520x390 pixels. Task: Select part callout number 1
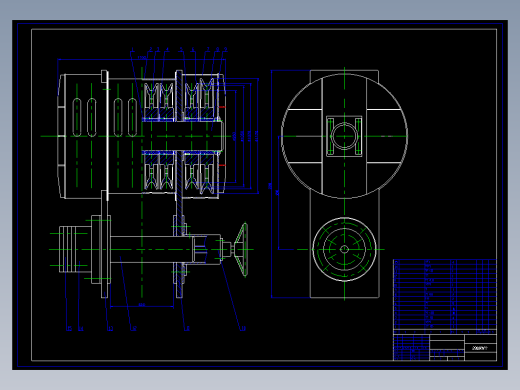pyautogui.click(x=133, y=51)
